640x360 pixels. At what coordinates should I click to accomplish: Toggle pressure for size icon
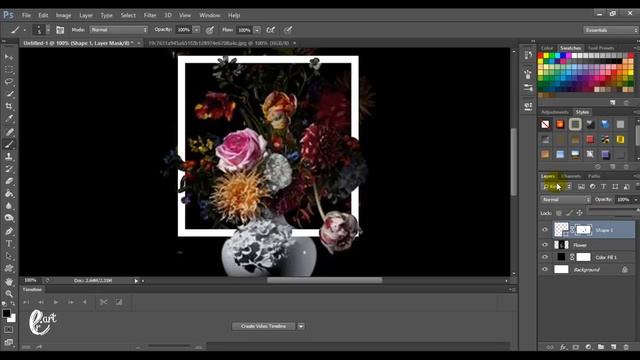(288, 30)
